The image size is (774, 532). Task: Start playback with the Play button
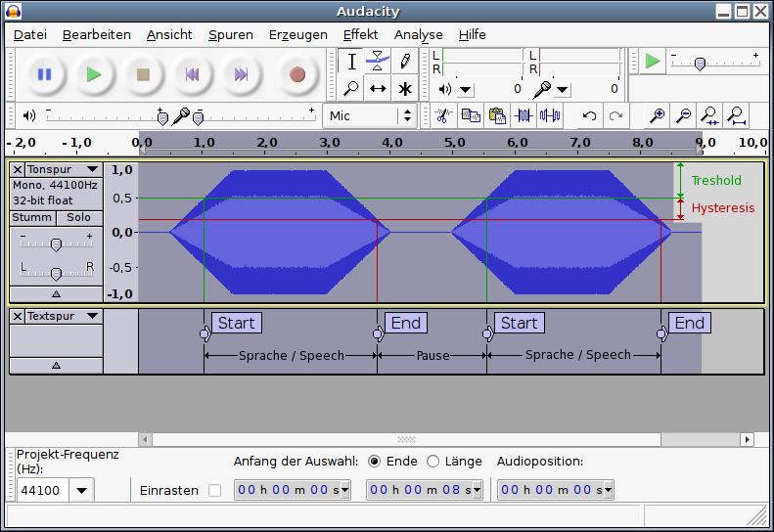(94, 74)
